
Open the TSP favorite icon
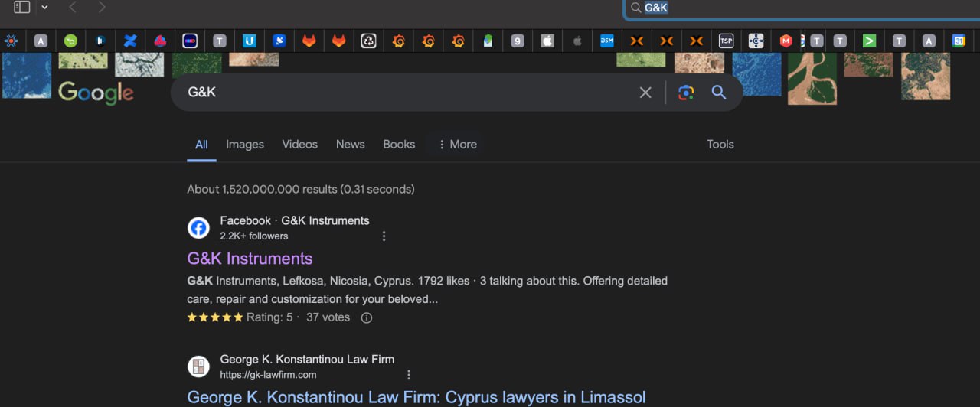click(726, 41)
